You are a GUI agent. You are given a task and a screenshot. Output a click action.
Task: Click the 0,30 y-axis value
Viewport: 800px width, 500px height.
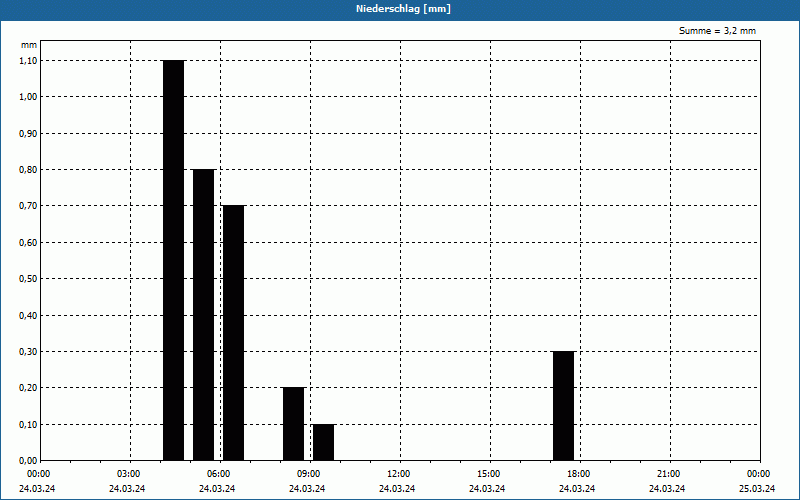28,352
